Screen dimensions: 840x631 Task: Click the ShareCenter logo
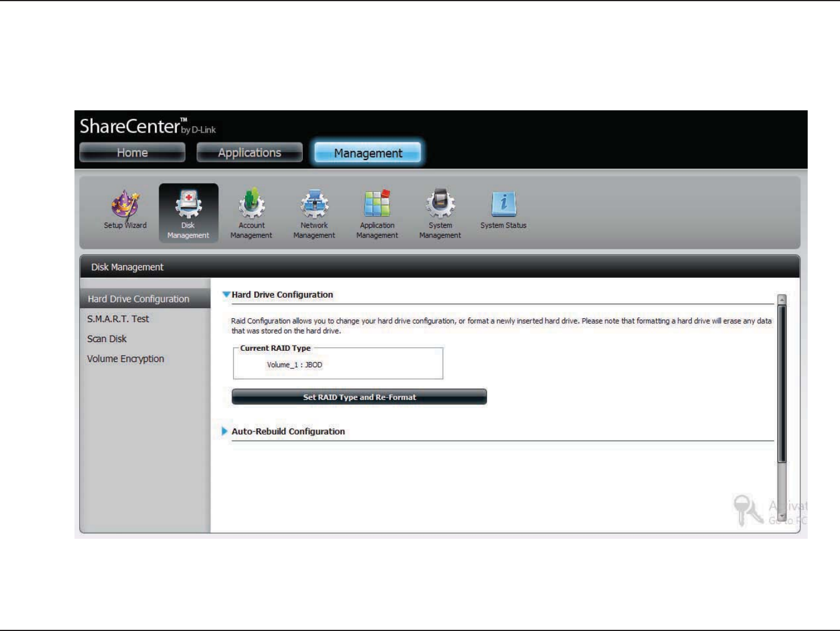pos(148,126)
